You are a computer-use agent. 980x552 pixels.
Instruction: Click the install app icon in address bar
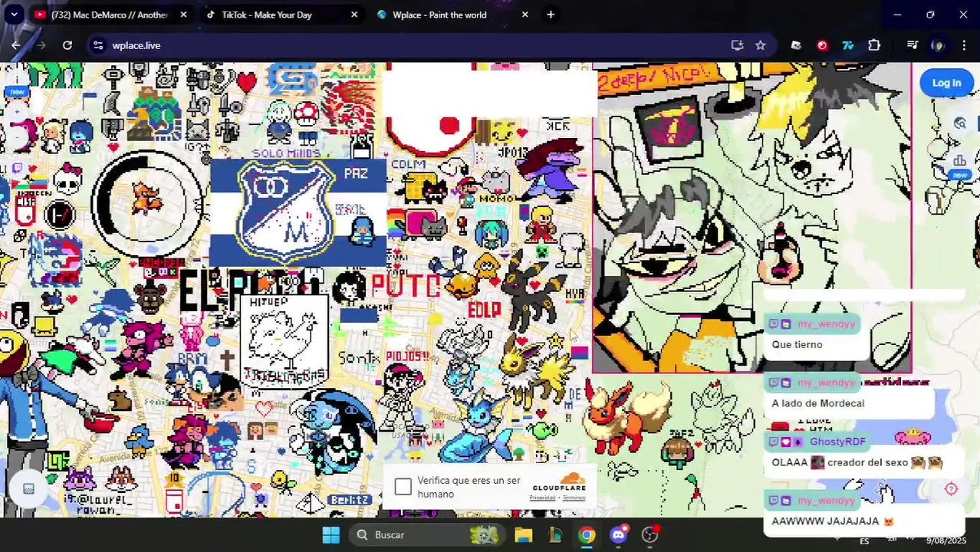pyautogui.click(x=737, y=45)
